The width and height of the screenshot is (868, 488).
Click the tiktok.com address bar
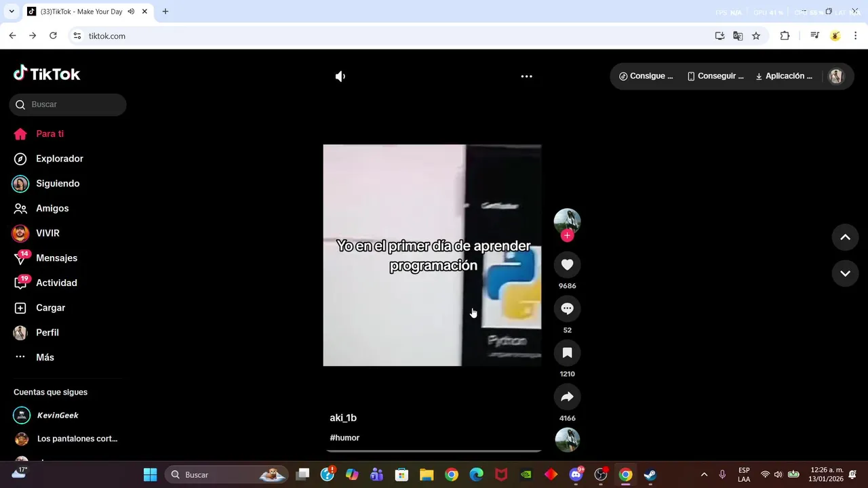[393, 36]
